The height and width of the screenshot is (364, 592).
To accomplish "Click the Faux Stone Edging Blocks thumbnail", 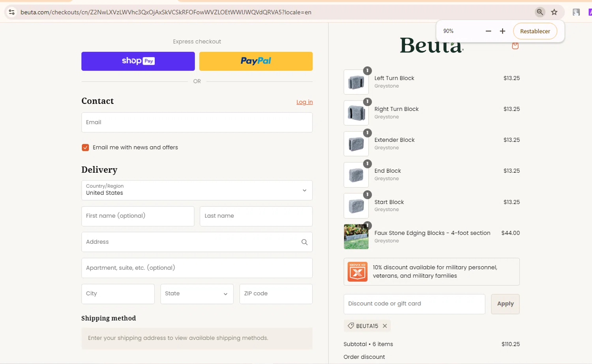I will [356, 237].
